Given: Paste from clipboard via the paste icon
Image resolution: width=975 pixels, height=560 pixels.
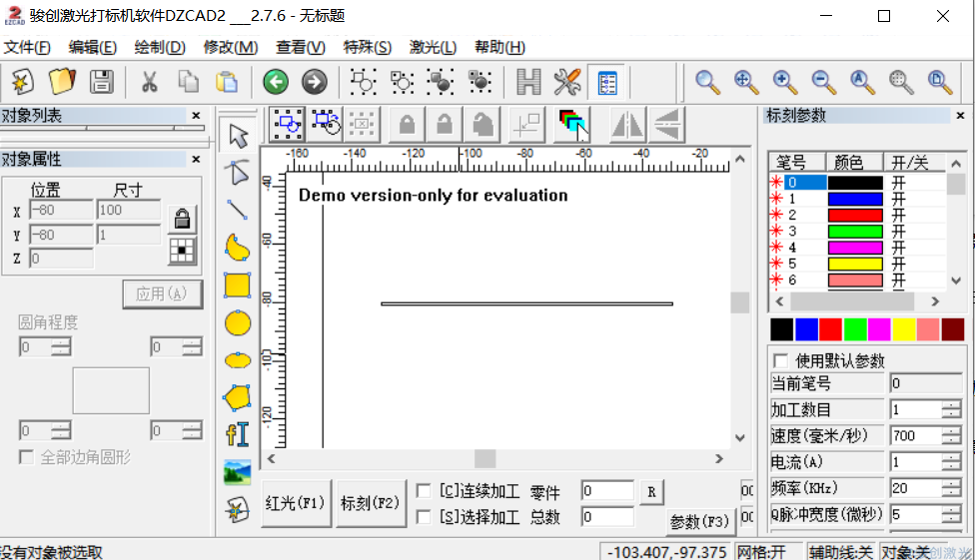Looking at the screenshot, I should pos(227,82).
